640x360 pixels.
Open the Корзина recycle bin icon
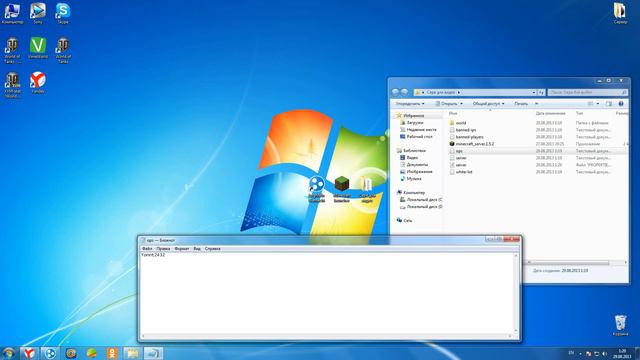pyautogui.click(x=620, y=325)
